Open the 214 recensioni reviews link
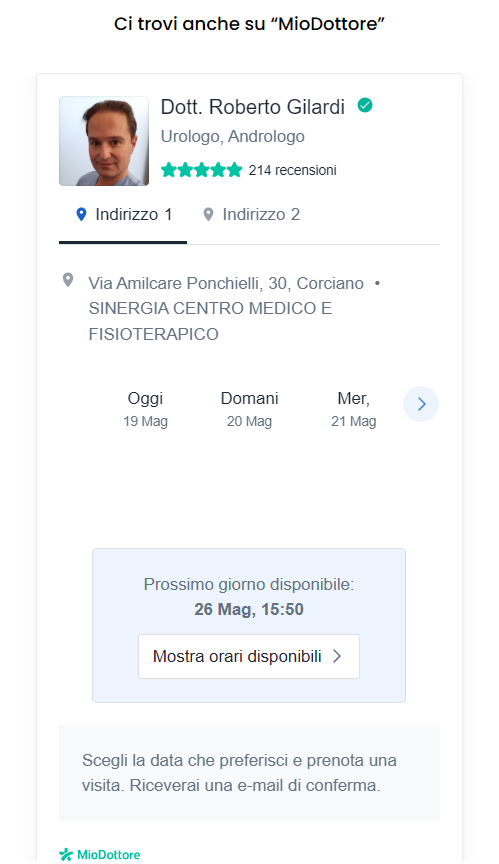 point(292,170)
